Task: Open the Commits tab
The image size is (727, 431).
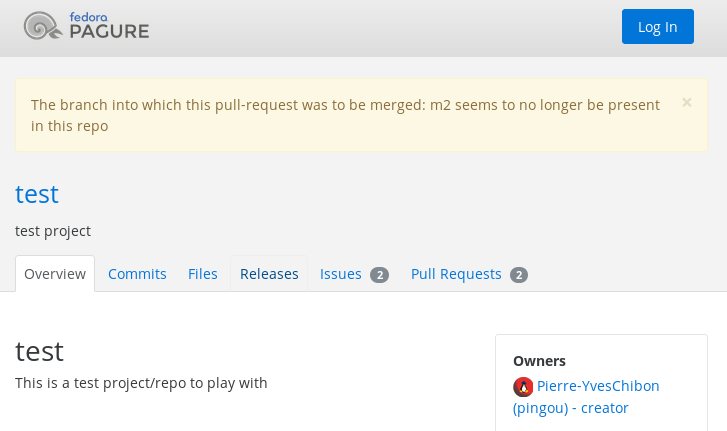Action: pyautogui.click(x=137, y=274)
